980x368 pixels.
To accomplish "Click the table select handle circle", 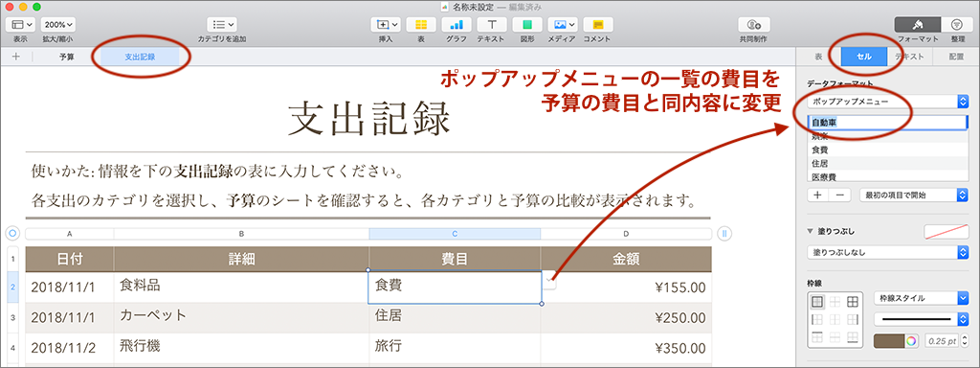I will (x=12, y=234).
